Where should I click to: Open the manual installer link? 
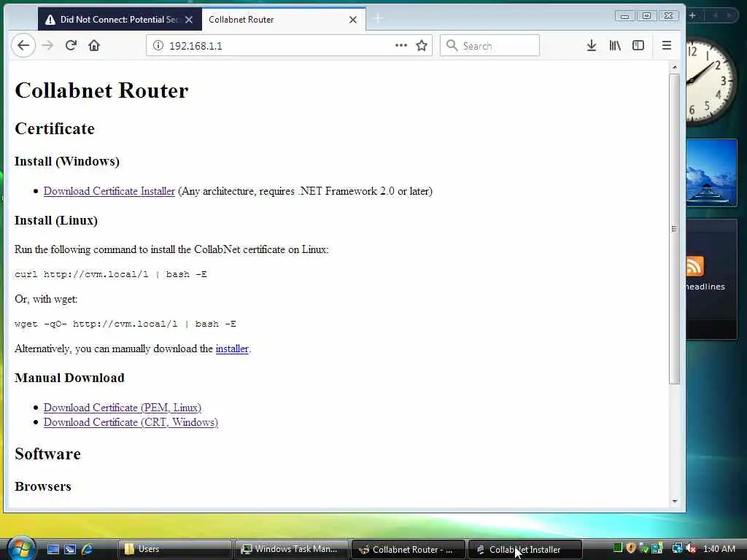coord(232,349)
